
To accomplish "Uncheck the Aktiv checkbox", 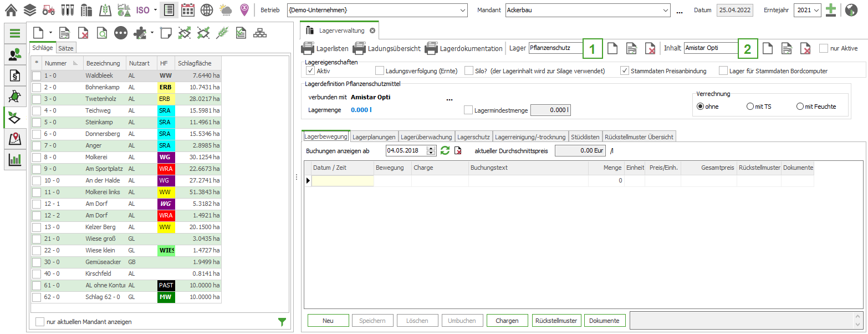I will (x=310, y=70).
